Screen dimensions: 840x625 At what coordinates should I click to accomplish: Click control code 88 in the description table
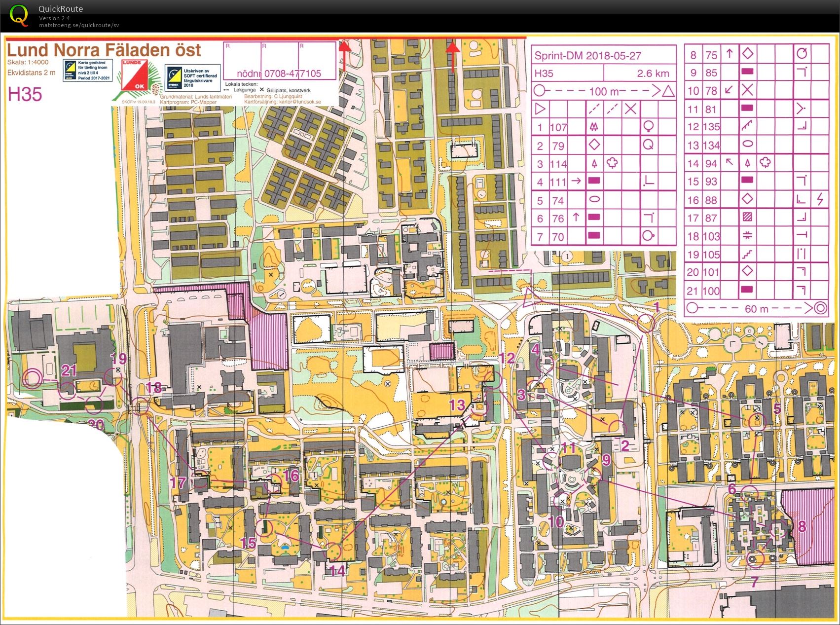[711, 200]
